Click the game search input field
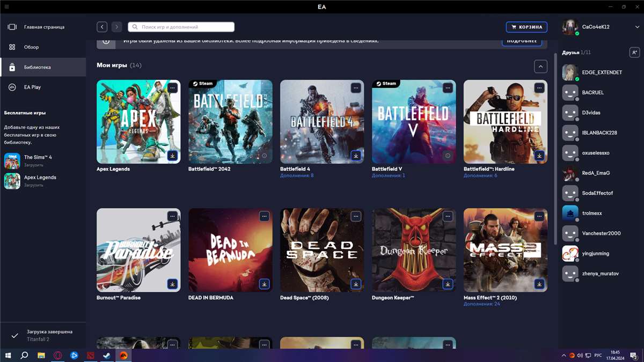Image resolution: width=644 pixels, height=362 pixels. pyautogui.click(x=180, y=26)
